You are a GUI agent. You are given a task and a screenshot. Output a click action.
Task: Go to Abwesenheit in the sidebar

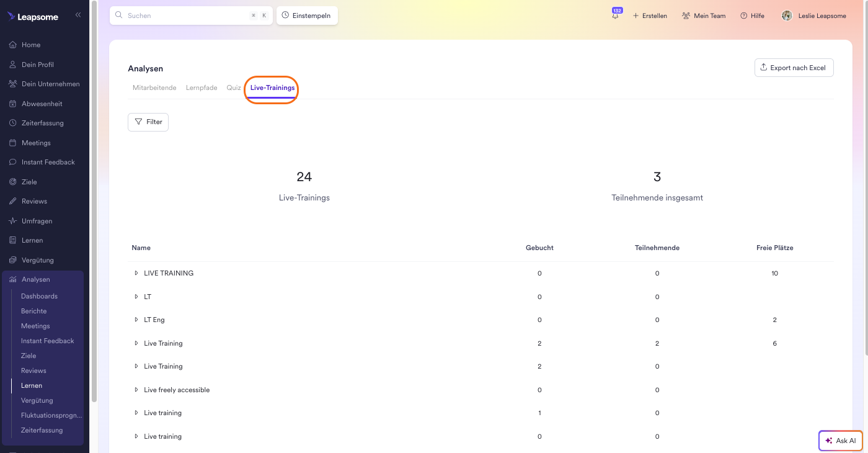click(42, 104)
